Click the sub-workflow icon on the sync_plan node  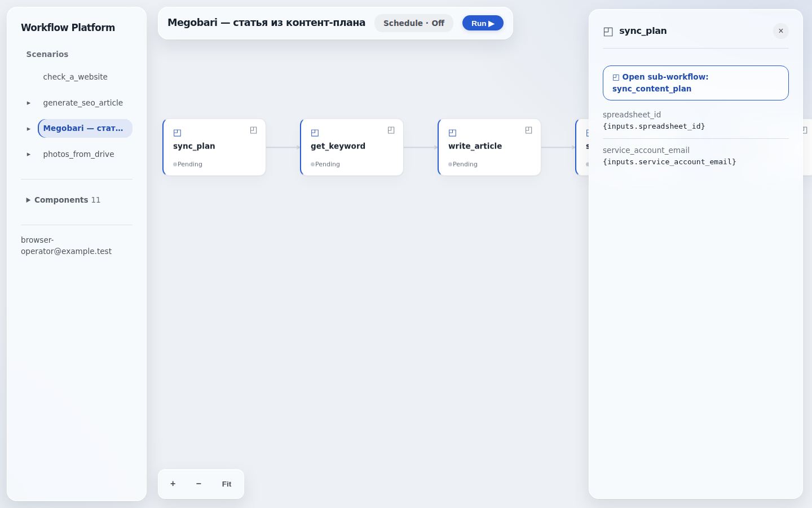pos(177,133)
